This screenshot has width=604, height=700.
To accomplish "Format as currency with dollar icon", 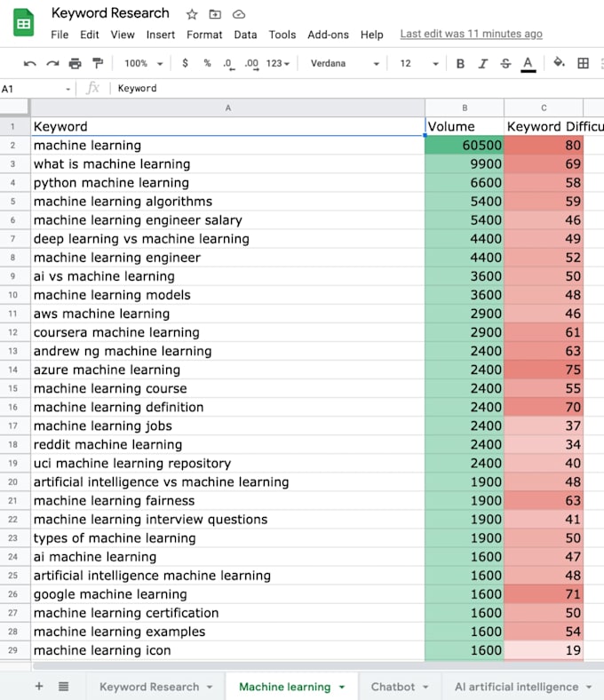I will pos(186,63).
